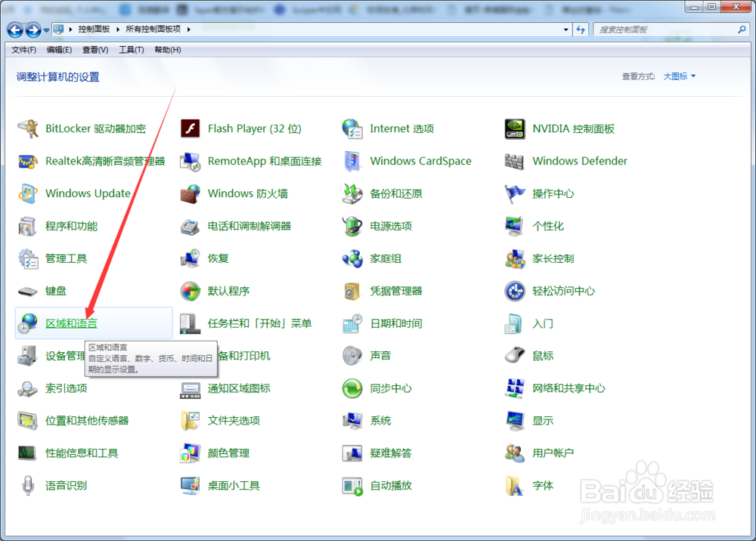Open the 查看(V) menu

[95, 50]
